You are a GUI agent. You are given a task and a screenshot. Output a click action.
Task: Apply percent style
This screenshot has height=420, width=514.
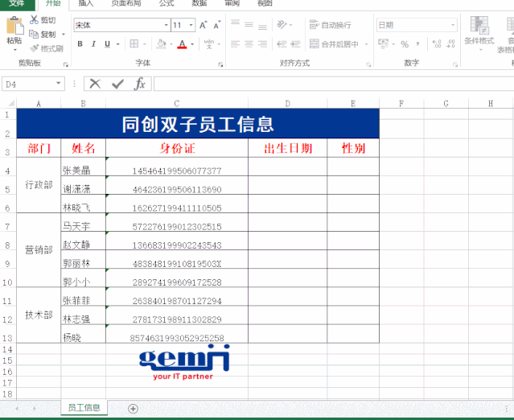pos(405,44)
